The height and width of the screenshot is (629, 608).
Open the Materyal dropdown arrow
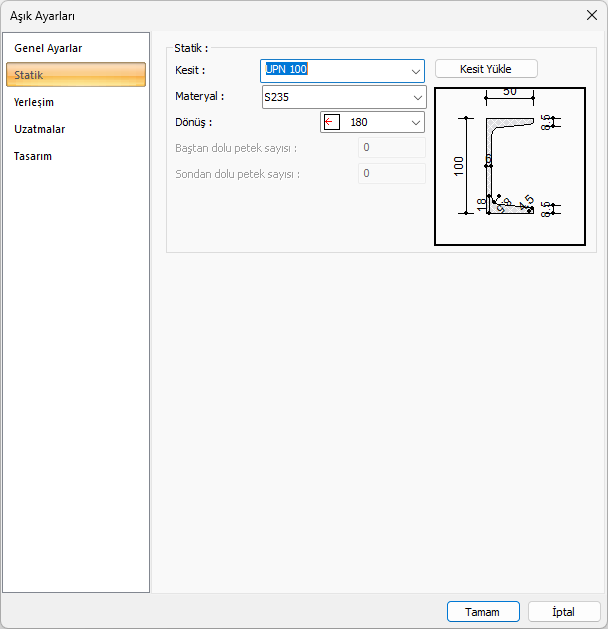417,97
